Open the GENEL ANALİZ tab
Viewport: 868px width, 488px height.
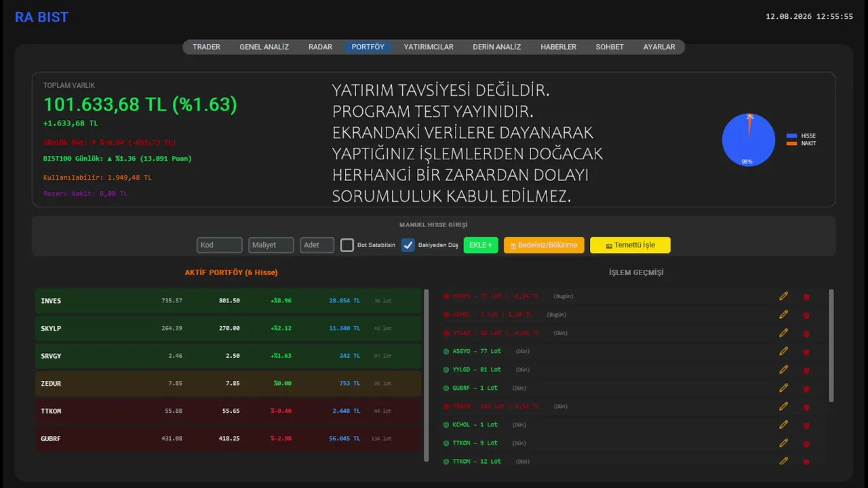264,47
